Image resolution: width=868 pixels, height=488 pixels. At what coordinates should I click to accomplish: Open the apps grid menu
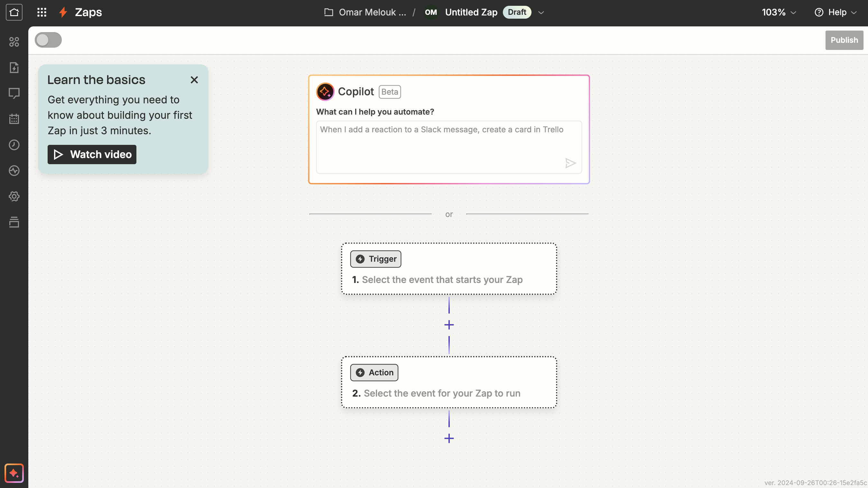coord(42,13)
